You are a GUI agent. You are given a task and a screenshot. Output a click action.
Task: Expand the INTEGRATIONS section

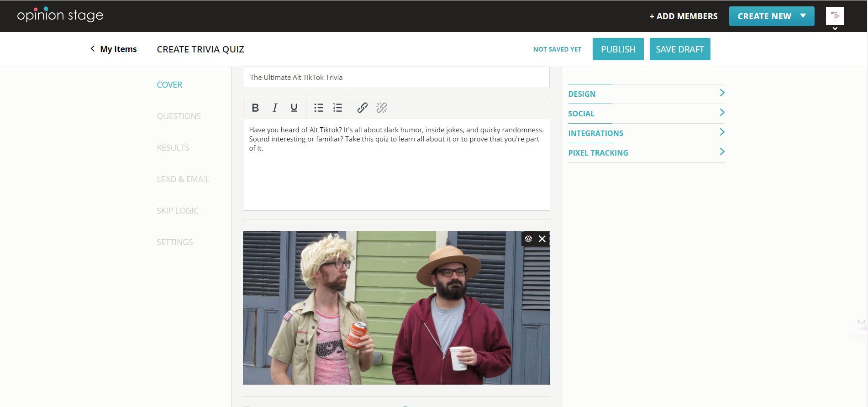coord(646,133)
